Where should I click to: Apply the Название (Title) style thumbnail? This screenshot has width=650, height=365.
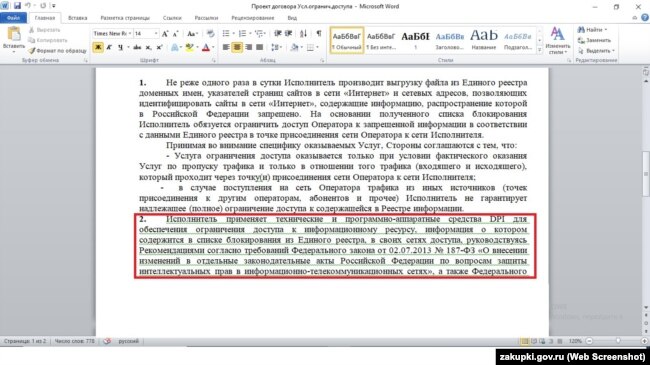point(483,39)
